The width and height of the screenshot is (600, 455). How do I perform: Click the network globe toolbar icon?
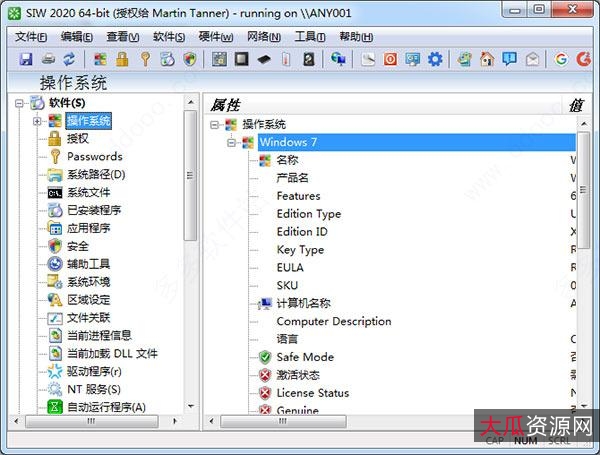tap(338, 59)
